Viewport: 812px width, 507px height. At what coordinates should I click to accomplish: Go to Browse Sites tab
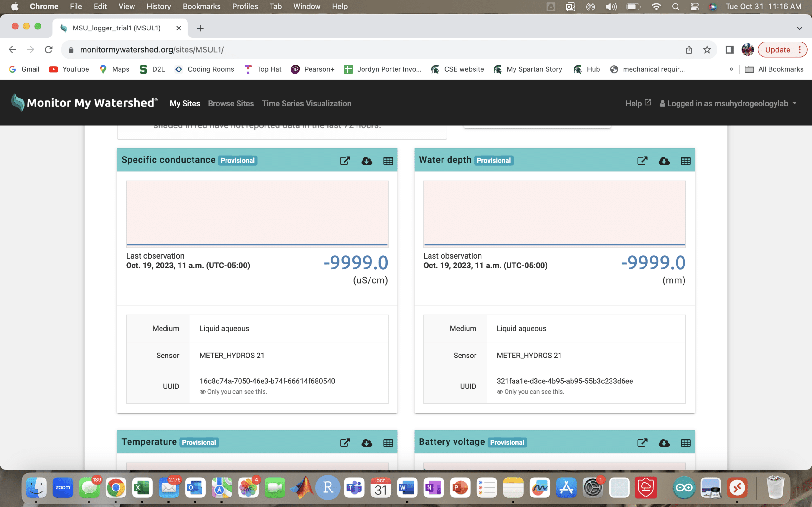231,103
